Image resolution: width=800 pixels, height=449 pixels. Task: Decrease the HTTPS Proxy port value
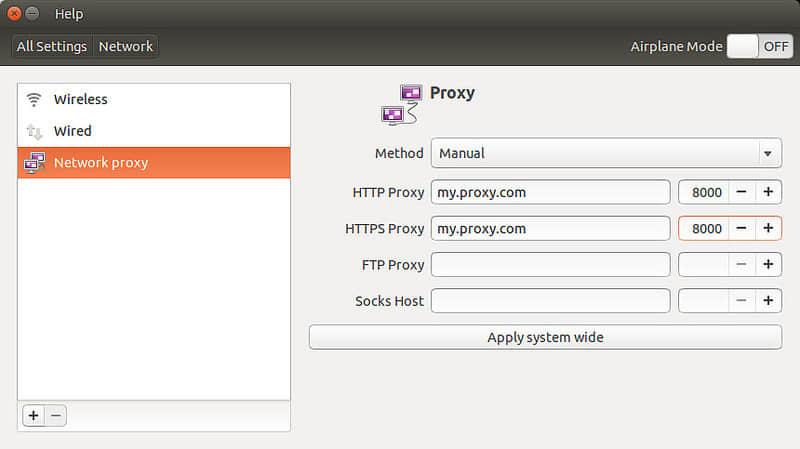click(x=741, y=228)
